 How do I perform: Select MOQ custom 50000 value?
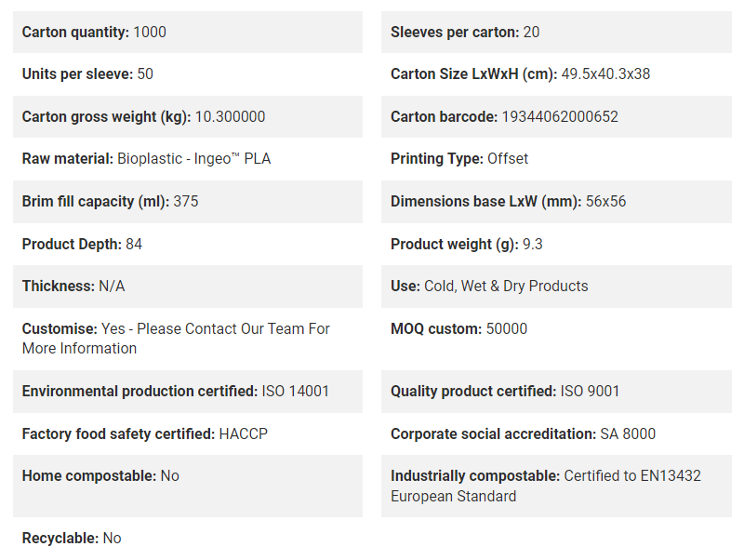coord(506,329)
